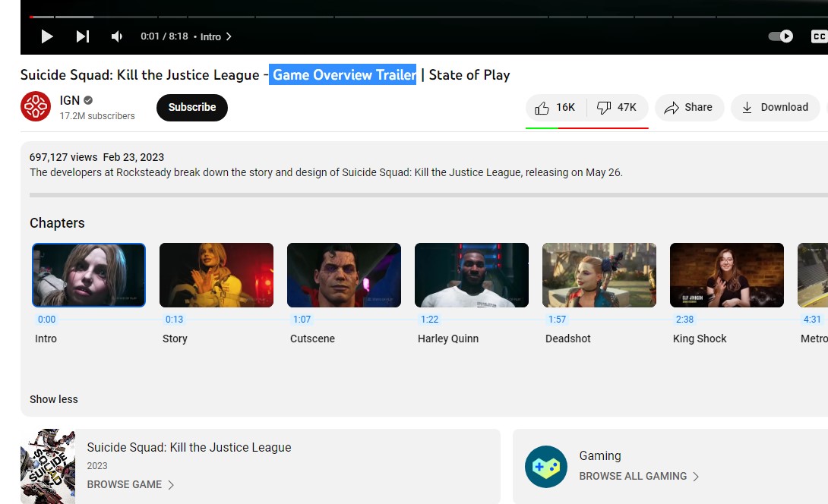Select the 'The developers at Rocksteady' description line
This screenshot has height=504, width=828.
point(327,172)
